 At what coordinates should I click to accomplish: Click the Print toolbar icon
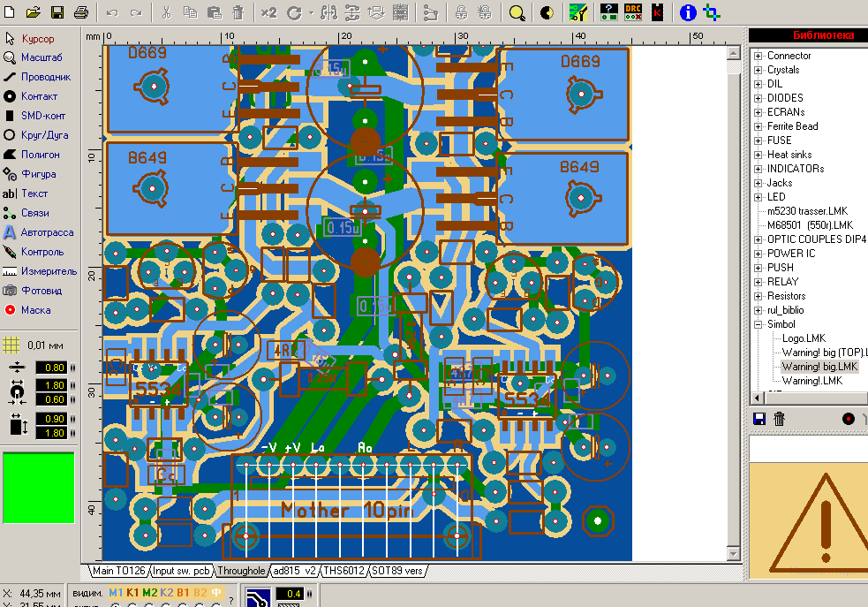80,12
